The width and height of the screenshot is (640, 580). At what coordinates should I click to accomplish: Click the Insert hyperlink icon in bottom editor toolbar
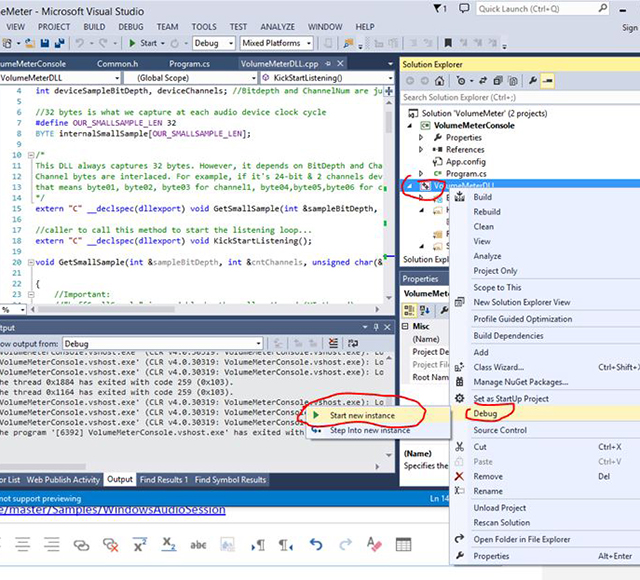[x=81, y=545]
